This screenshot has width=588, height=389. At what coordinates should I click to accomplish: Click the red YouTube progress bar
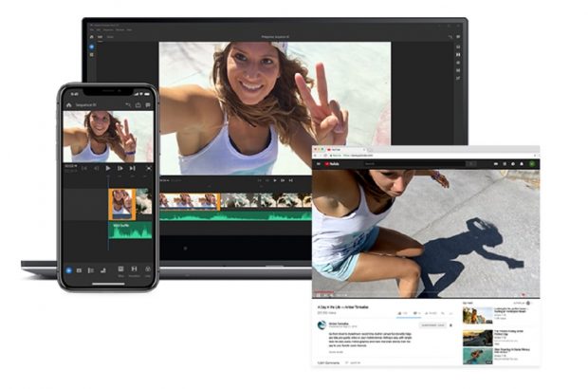coord(323,291)
